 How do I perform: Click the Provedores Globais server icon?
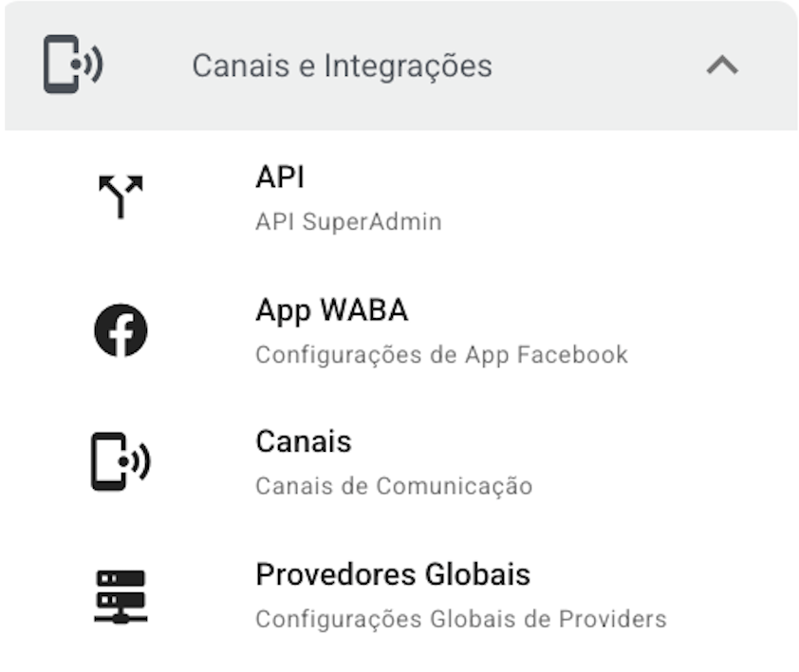point(121,595)
